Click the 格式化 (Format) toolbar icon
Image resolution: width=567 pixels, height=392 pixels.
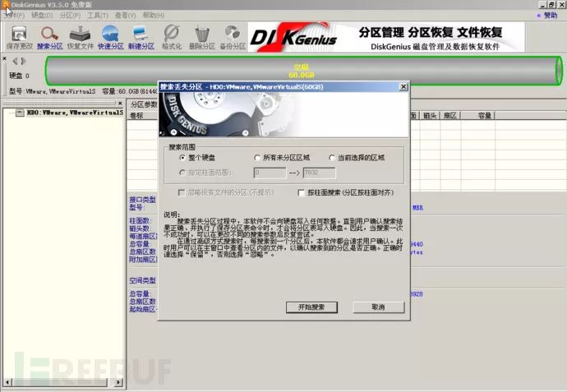(172, 38)
